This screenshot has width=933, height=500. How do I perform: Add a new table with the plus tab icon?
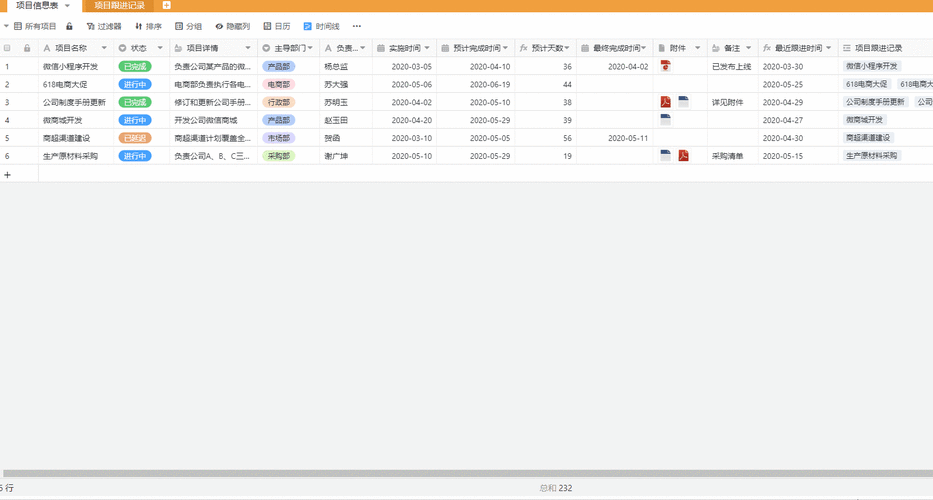(x=167, y=5)
